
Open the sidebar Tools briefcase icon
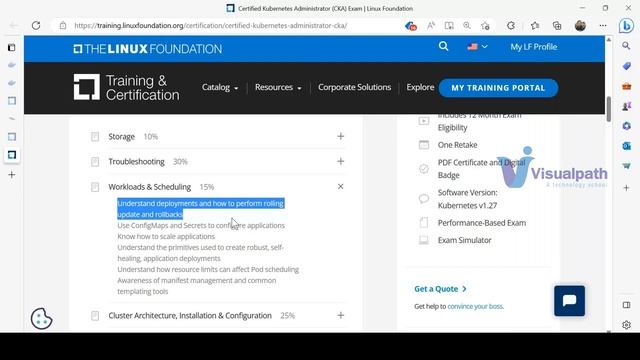(627, 86)
